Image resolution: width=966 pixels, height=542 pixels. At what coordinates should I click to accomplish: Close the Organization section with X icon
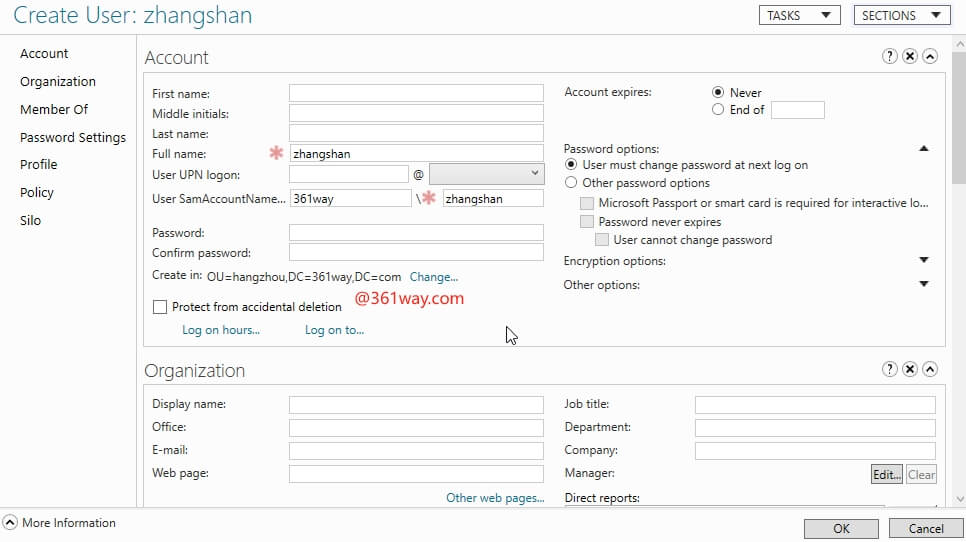pyautogui.click(x=909, y=370)
